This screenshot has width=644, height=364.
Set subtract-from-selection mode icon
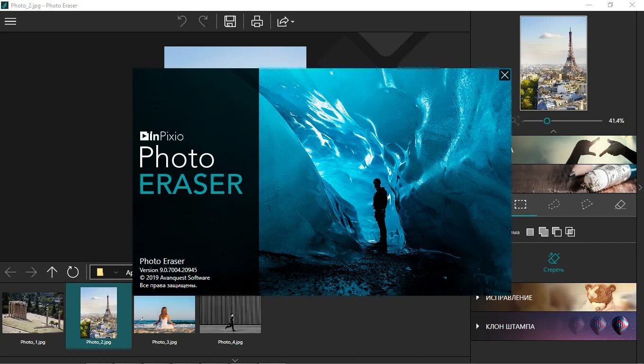pyautogui.click(x=557, y=232)
